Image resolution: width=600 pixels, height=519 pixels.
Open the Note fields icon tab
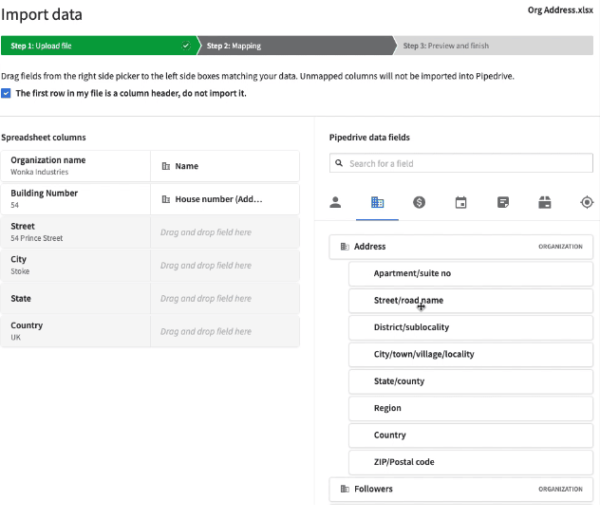(x=503, y=202)
